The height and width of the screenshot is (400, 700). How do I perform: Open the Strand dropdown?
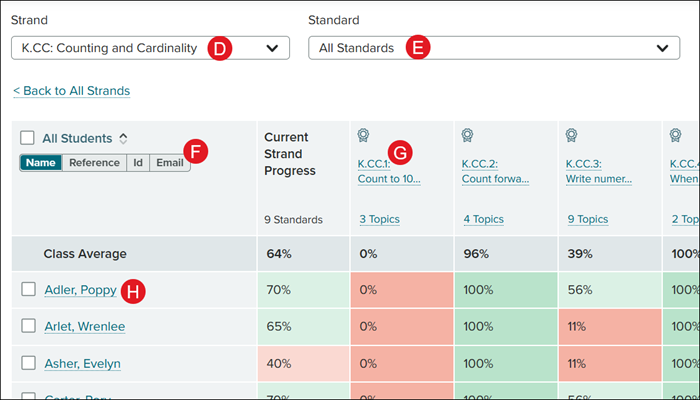[x=150, y=48]
